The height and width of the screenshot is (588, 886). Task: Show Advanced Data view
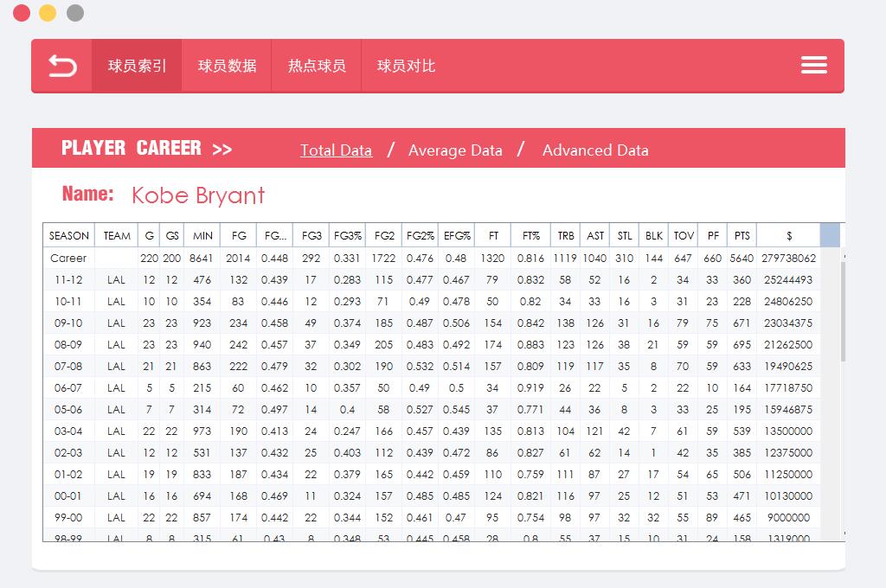coord(595,150)
